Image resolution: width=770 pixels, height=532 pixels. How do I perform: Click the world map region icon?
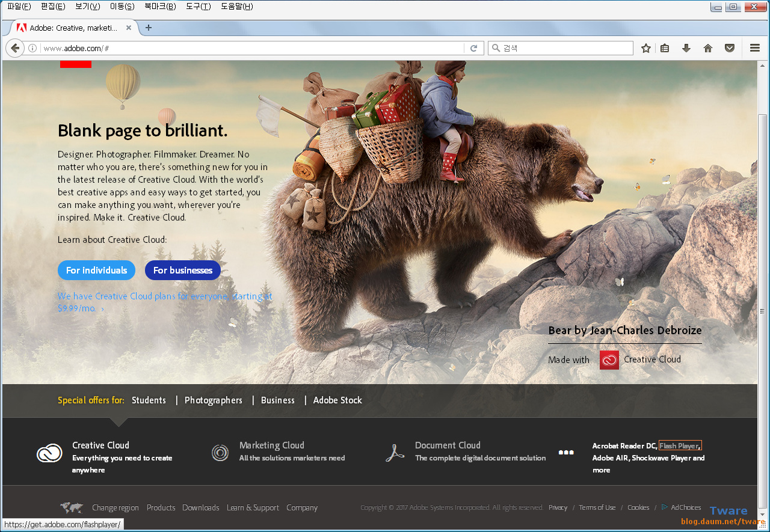[x=72, y=508]
